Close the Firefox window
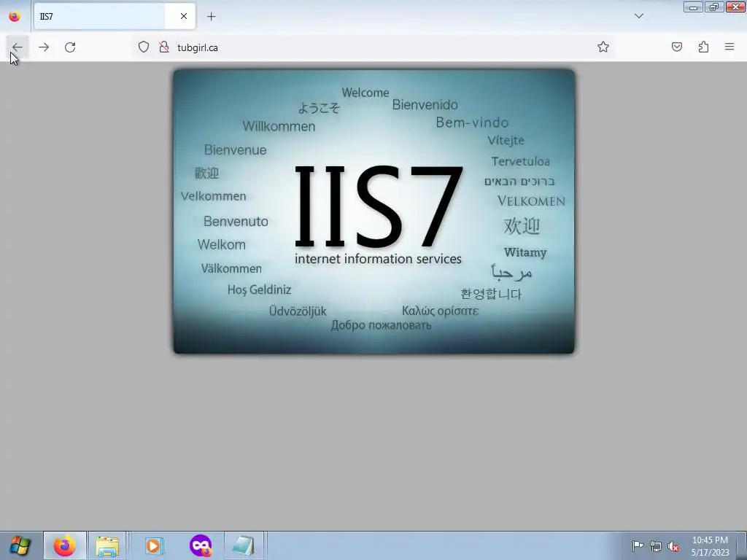 [x=735, y=7]
